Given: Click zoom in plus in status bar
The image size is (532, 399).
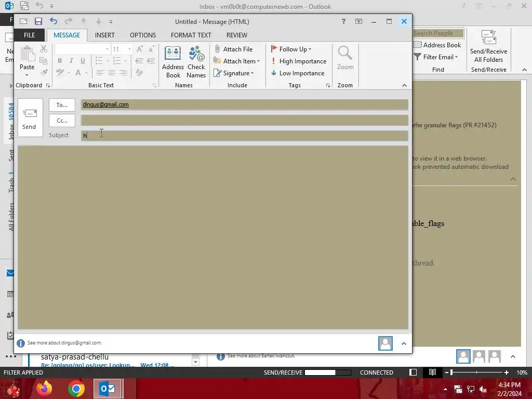Looking at the screenshot, I should (506, 373).
